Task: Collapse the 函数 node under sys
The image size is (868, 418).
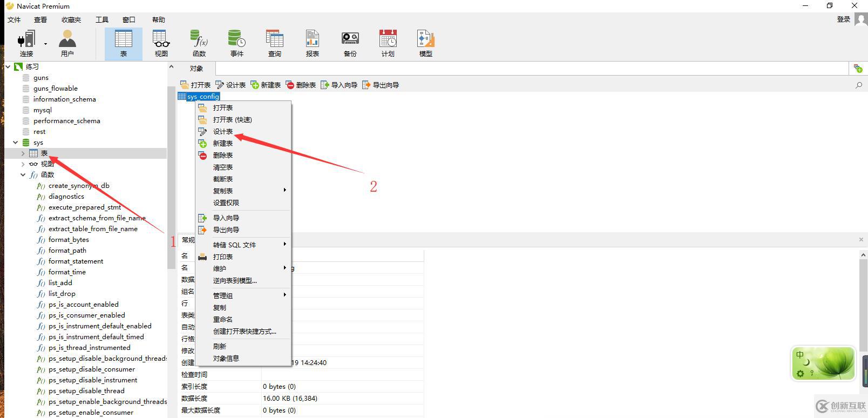Action: coord(23,175)
